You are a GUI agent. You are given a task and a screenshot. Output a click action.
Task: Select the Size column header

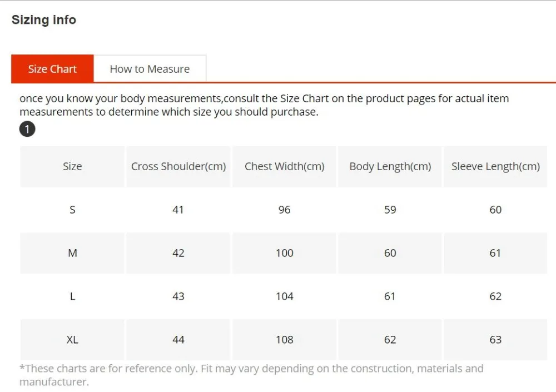(x=72, y=166)
